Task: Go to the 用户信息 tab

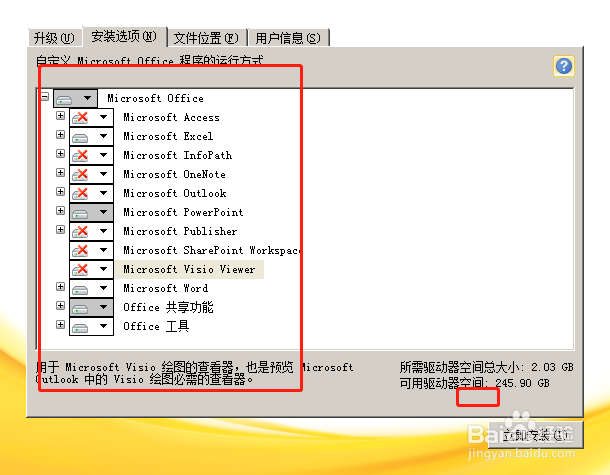Action: pyautogui.click(x=288, y=38)
